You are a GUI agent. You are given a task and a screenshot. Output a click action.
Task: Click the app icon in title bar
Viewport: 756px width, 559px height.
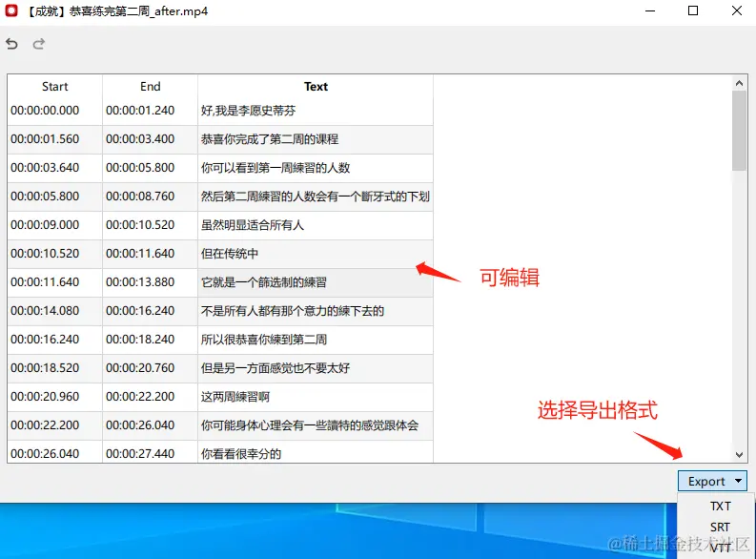[11, 10]
